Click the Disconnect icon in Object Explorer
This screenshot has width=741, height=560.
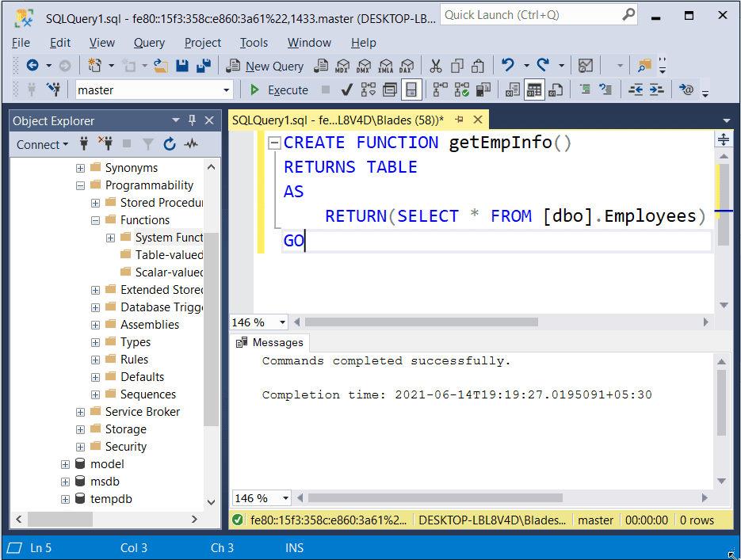pyautogui.click(x=107, y=144)
